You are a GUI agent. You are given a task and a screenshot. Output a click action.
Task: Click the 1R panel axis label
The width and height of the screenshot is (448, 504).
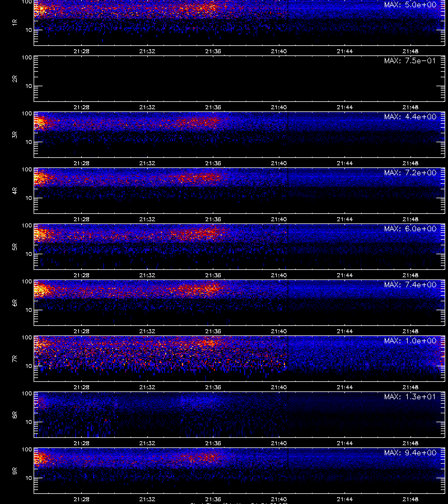15,22
